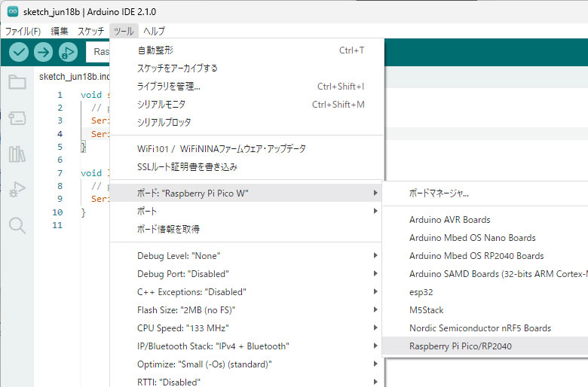Click the Verify checkmark button

point(19,52)
